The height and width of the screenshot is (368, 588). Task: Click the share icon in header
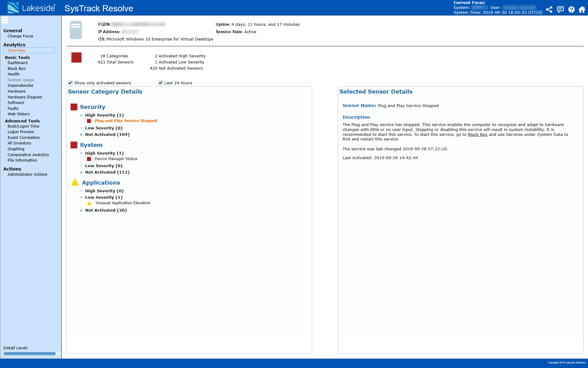click(549, 10)
